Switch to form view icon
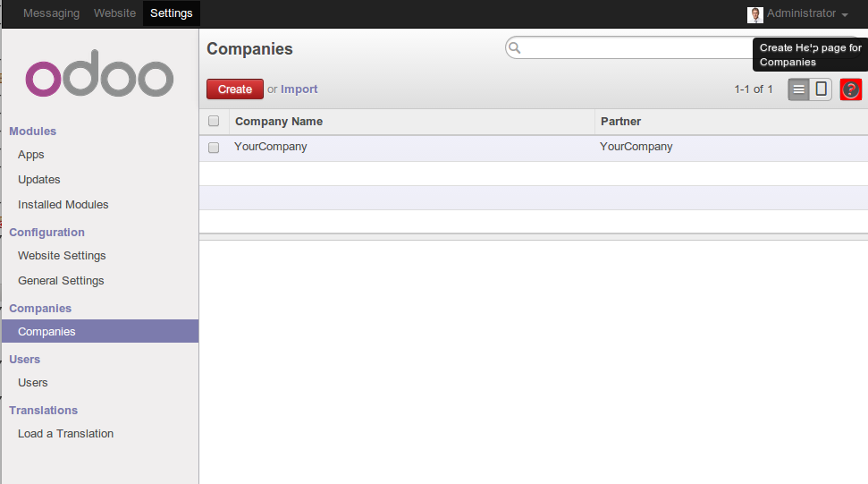This screenshot has height=484, width=868. click(821, 89)
